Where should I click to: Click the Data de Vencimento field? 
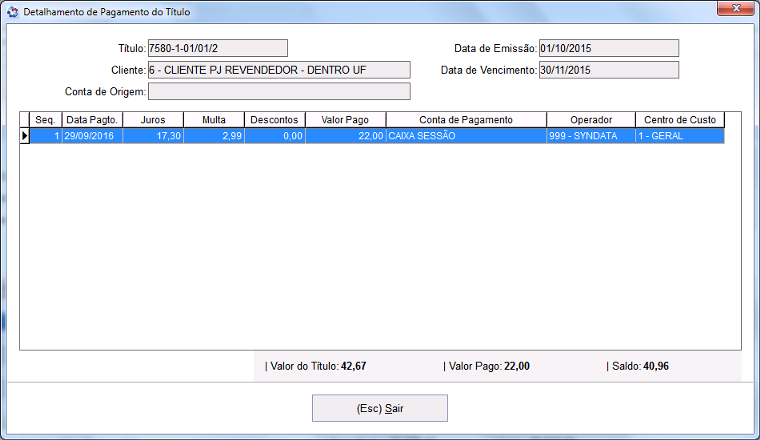[x=608, y=70]
